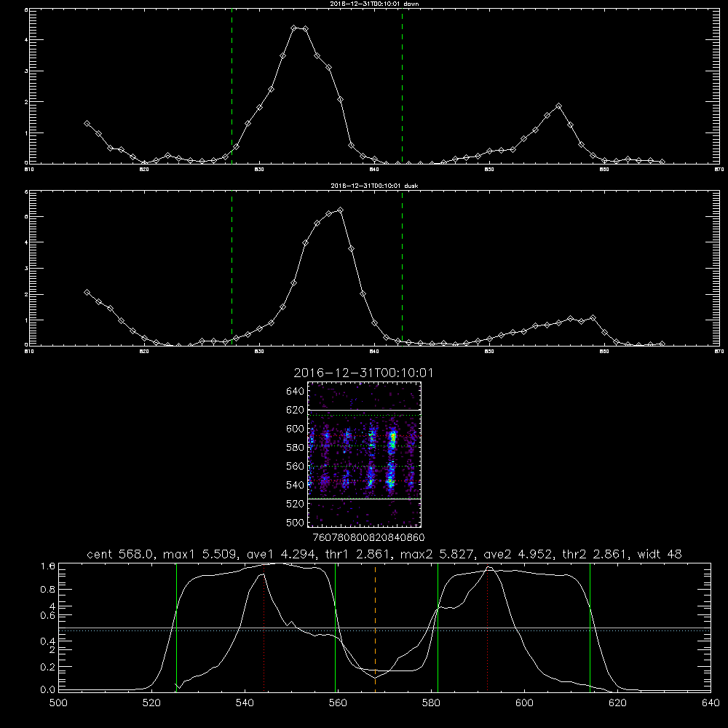Viewport: 728px width, 728px height.
Task: Click x-axis label 830 of the dawn plot
Action: [259, 170]
